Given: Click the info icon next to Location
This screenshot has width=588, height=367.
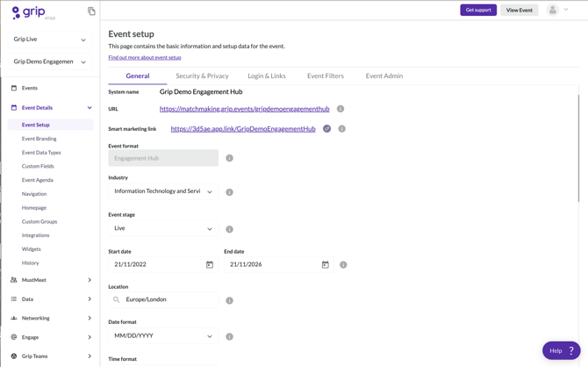Looking at the screenshot, I should pyautogui.click(x=229, y=300).
